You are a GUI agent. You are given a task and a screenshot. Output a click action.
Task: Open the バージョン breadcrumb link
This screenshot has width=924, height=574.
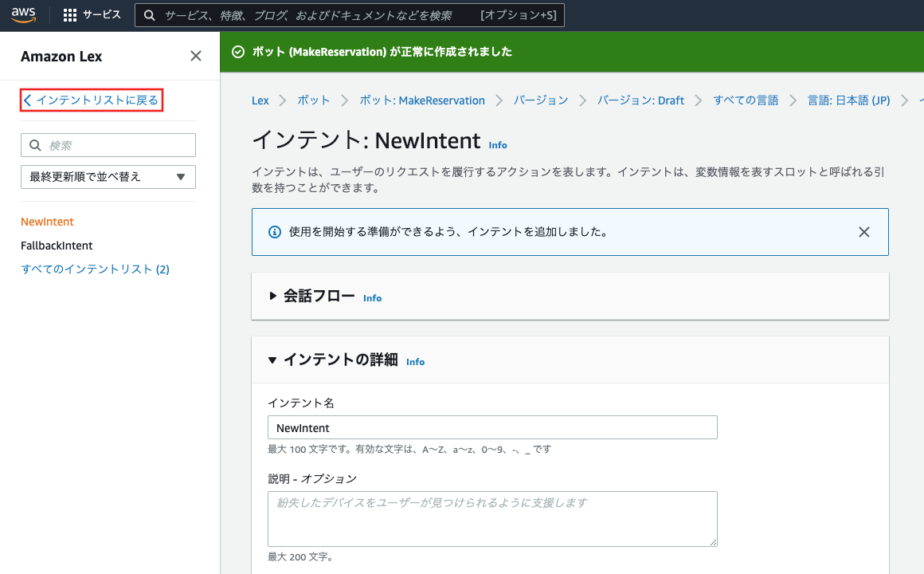coord(541,100)
